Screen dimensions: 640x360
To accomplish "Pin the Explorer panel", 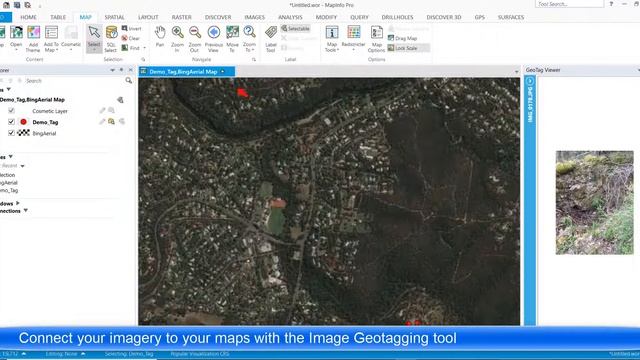I will 121,70.
